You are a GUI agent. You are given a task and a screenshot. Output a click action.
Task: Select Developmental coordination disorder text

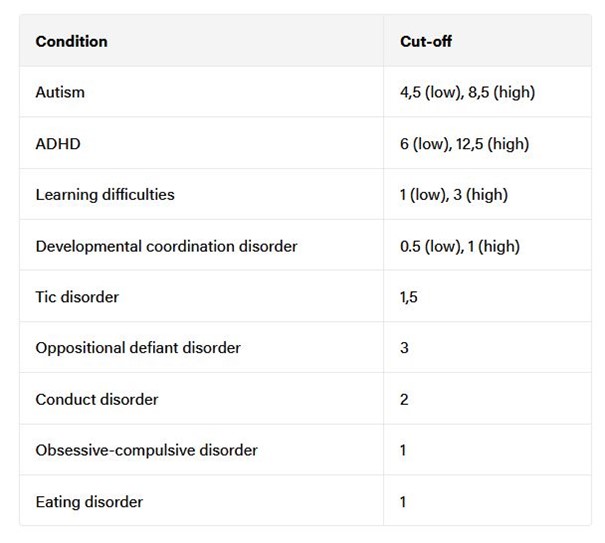point(166,246)
